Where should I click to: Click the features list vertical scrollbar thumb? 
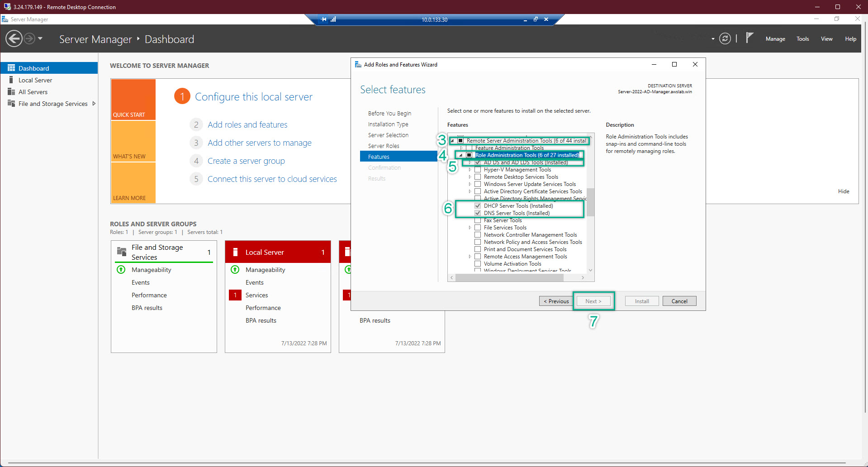[x=590, y=201]
